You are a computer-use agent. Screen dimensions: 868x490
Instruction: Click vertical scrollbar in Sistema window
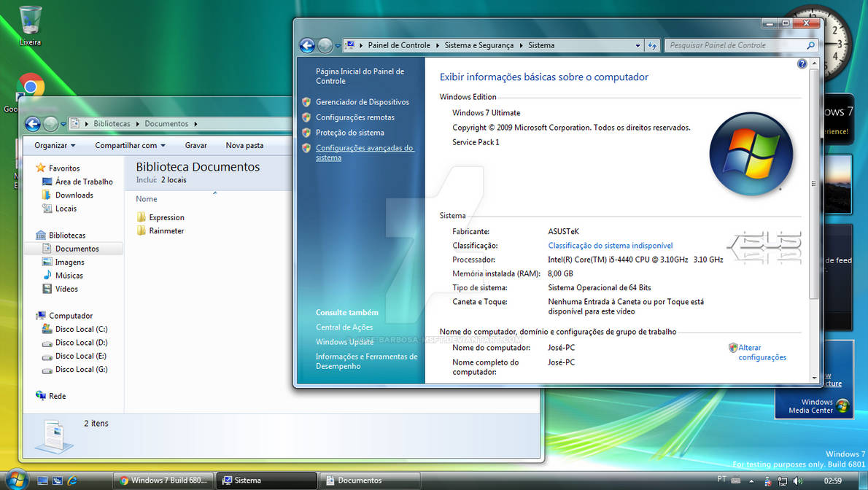(x=814, y=184)
